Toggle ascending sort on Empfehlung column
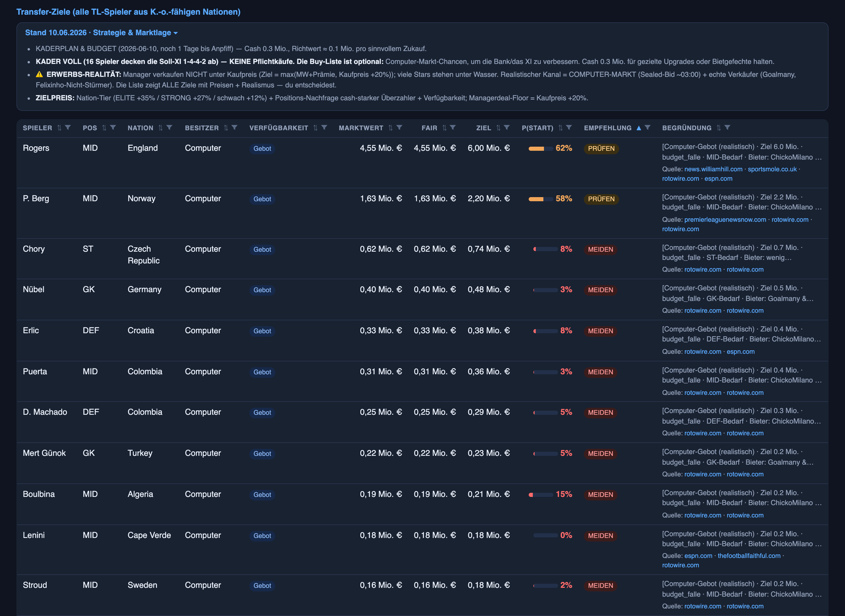This screenshot has width=845, height=616. [x=639, y=128]
